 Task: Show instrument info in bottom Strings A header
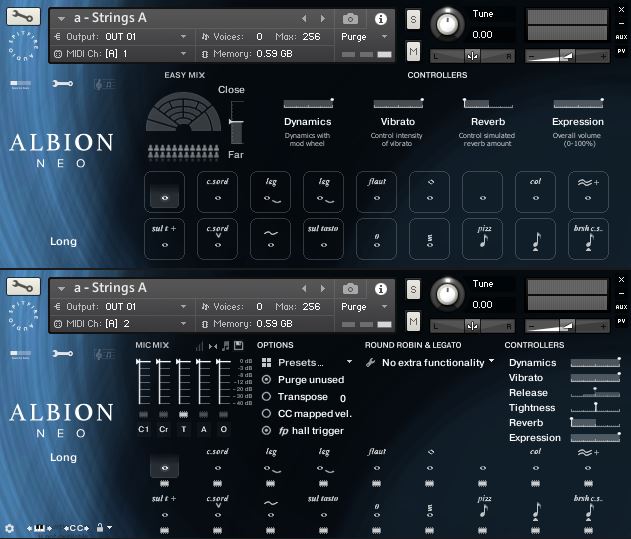(x=381, y=289)
